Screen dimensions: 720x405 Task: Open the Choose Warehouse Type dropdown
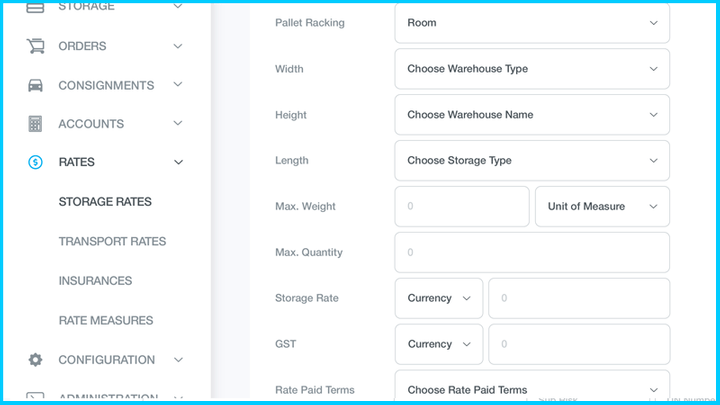click(532, 69)
